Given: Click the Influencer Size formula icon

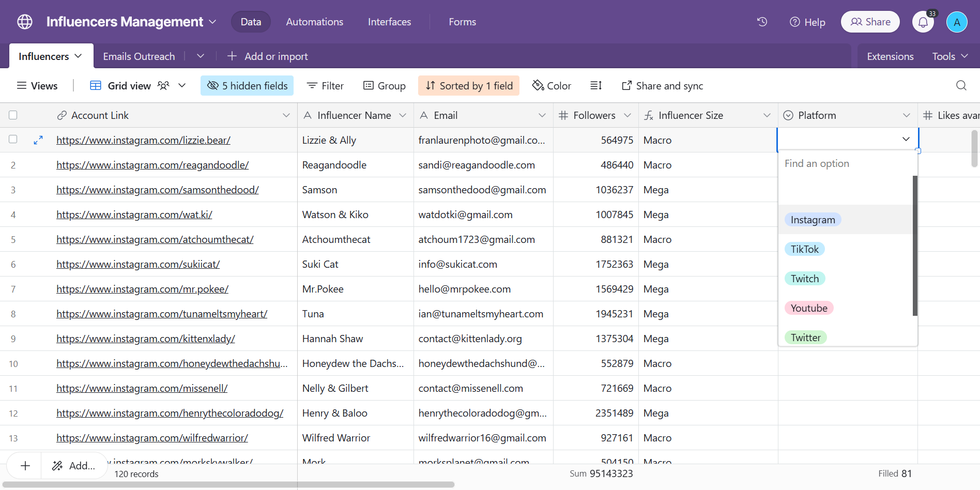Looking at the screenshot, I should [x=649, y=116].
